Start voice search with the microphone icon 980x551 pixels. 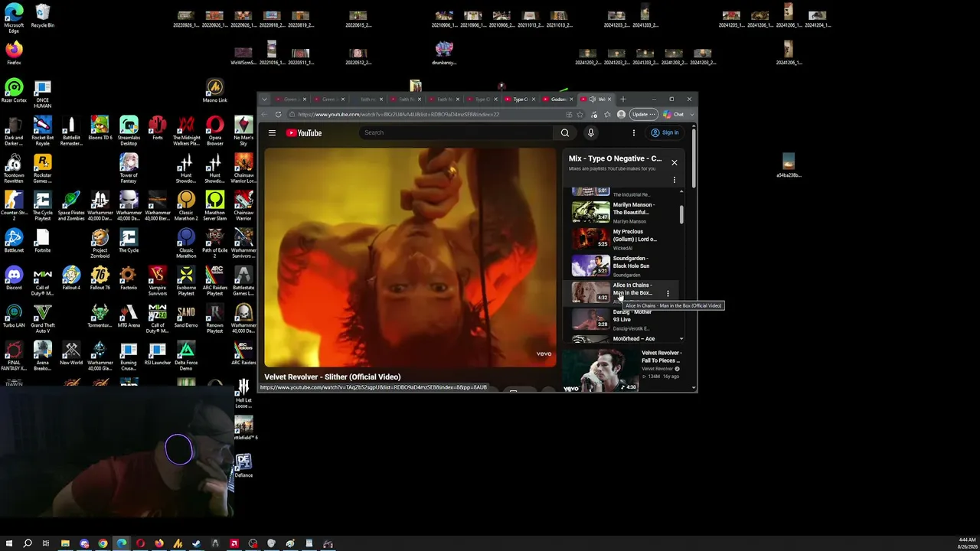[x=590, y=133]
